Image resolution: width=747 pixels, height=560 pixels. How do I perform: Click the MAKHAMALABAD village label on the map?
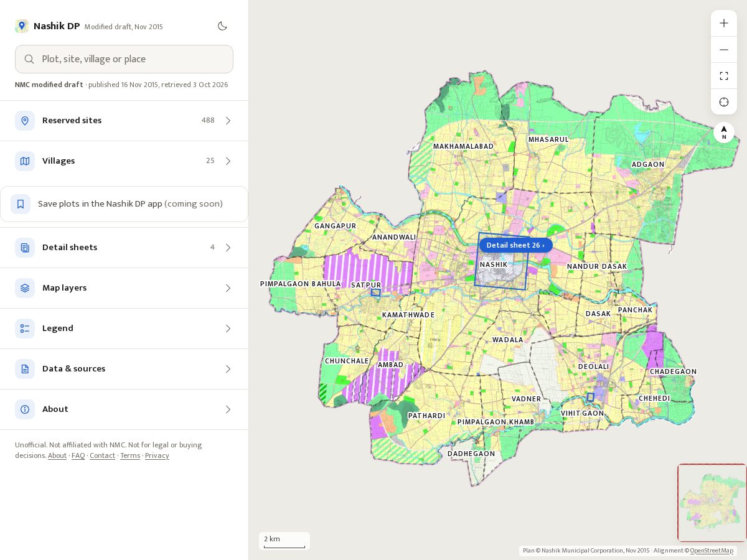coord(463,147)
